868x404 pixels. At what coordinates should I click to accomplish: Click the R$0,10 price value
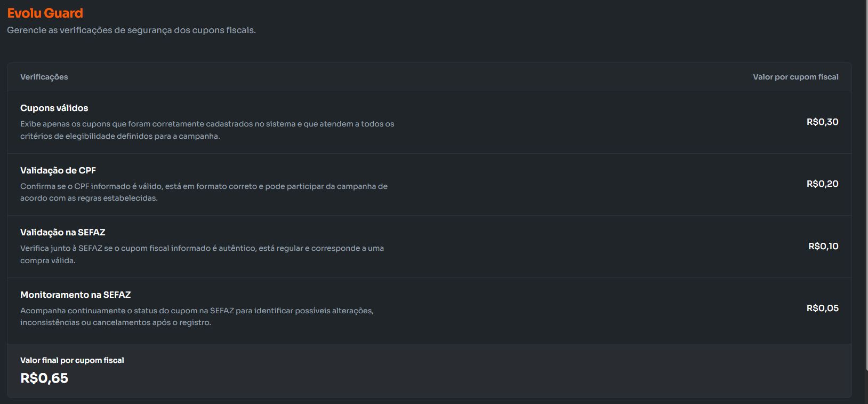[x=823, y=246]
